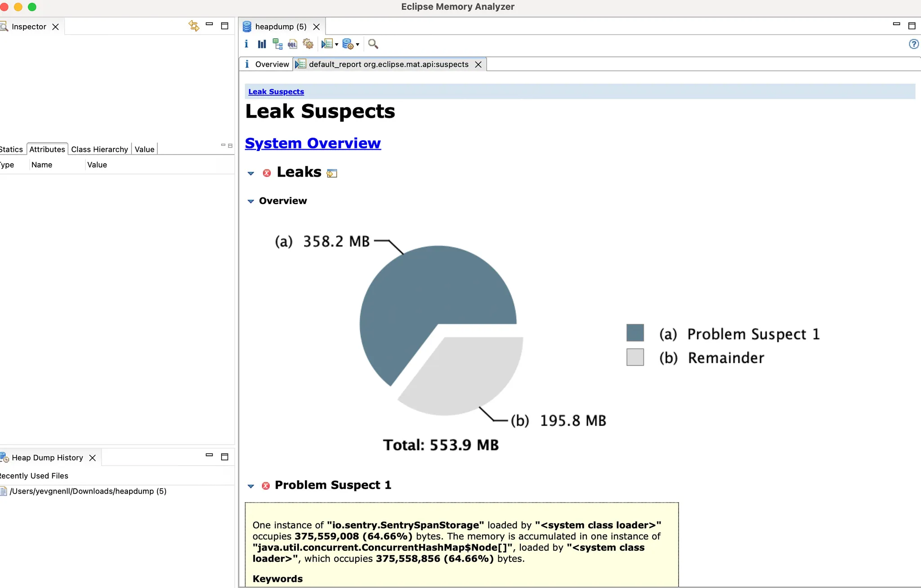
Task: Open the Histogram view
Action: (262, 44)
